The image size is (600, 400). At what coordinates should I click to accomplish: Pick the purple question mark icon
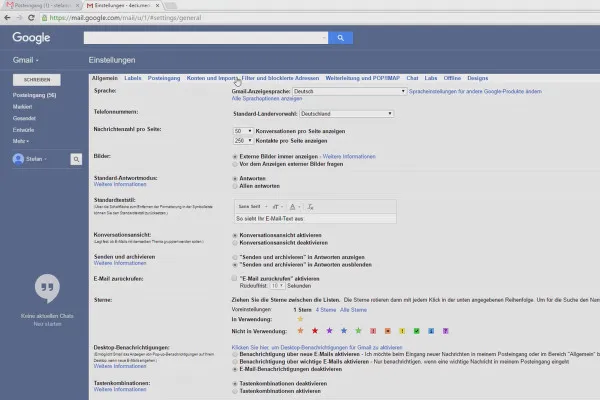(x=445, y=331)
